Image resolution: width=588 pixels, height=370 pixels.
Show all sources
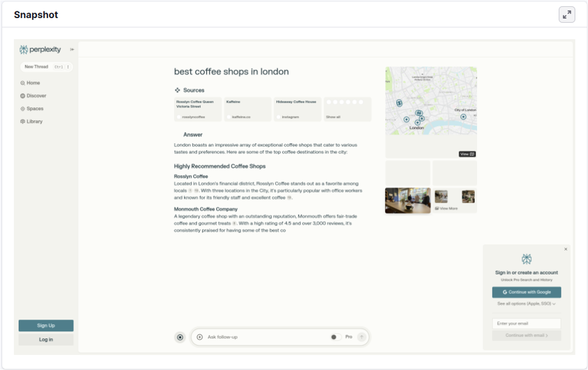coord(347,110)
